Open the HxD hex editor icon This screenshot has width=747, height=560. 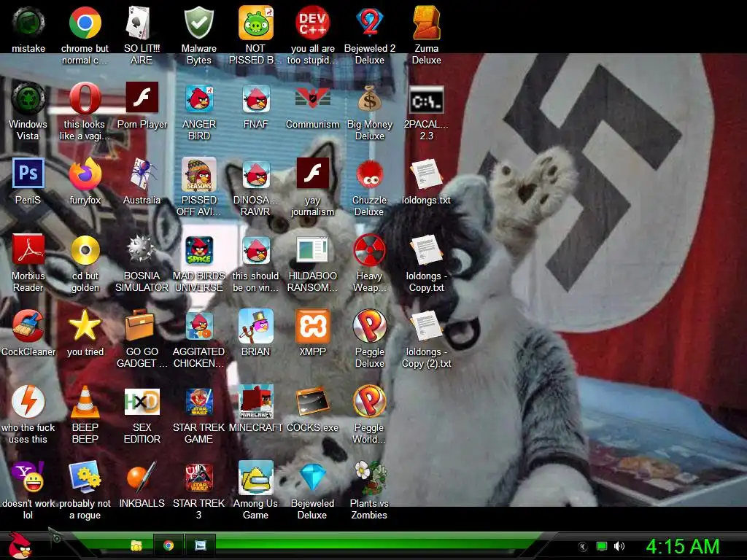(x=142, y=402)
